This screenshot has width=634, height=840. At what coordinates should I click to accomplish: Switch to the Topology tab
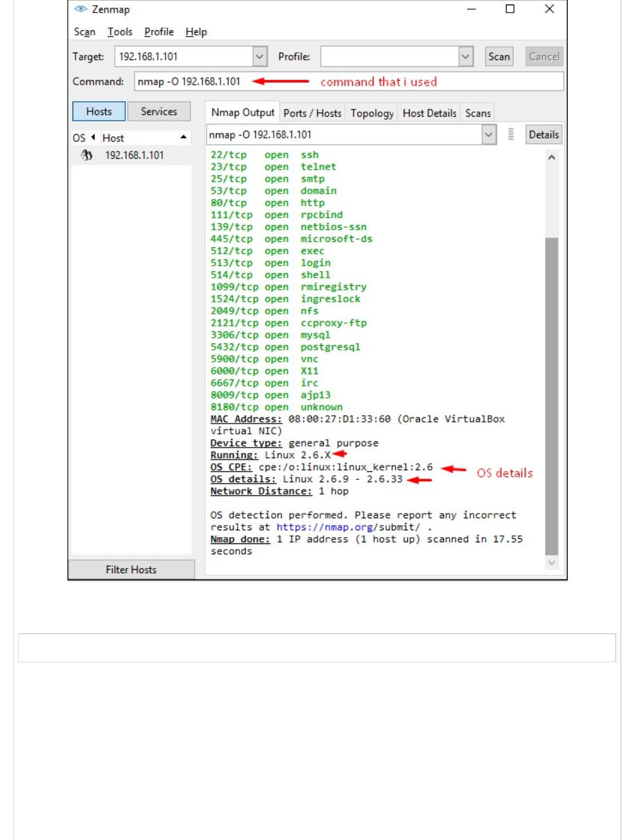(372, 113)
